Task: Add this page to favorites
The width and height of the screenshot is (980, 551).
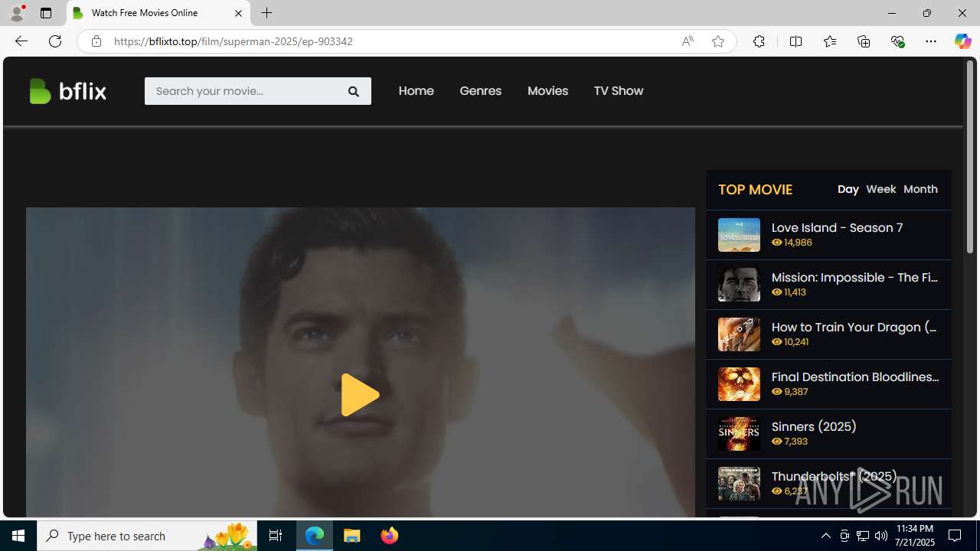Action: pos(718,41)
